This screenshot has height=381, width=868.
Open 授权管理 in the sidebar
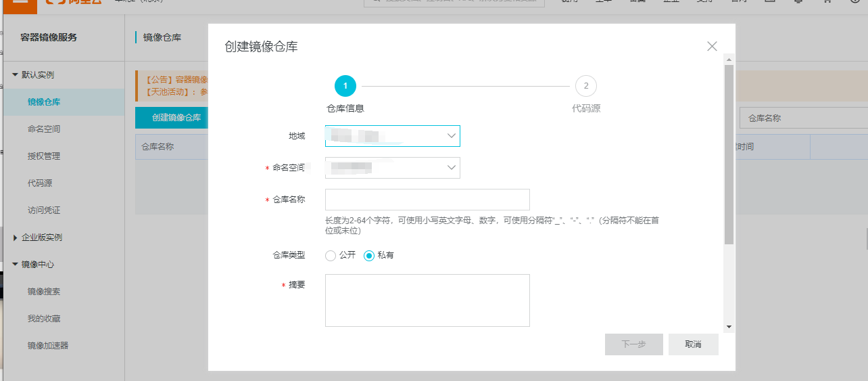coord(44,156)
